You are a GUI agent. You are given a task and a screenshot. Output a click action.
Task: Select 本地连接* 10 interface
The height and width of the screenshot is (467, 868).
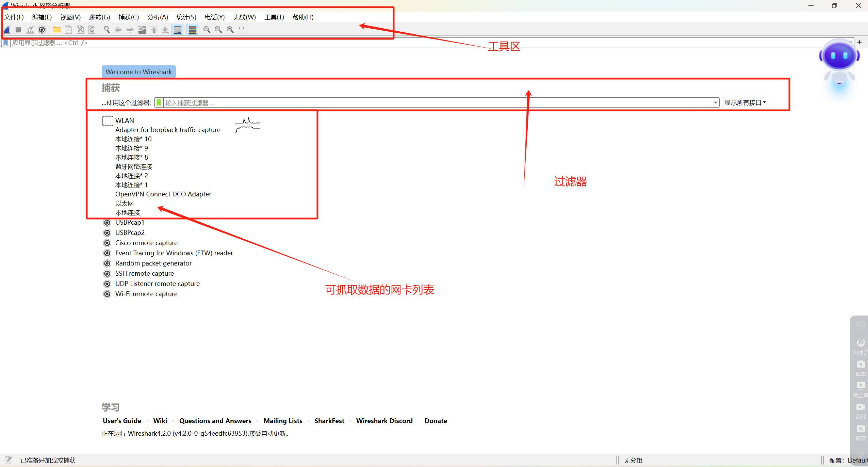[133, 139]
